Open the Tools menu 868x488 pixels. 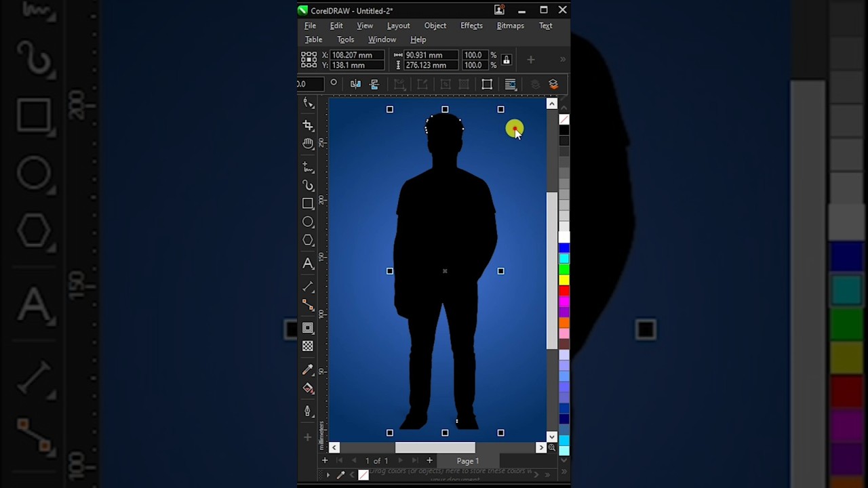tap(346, 39)
